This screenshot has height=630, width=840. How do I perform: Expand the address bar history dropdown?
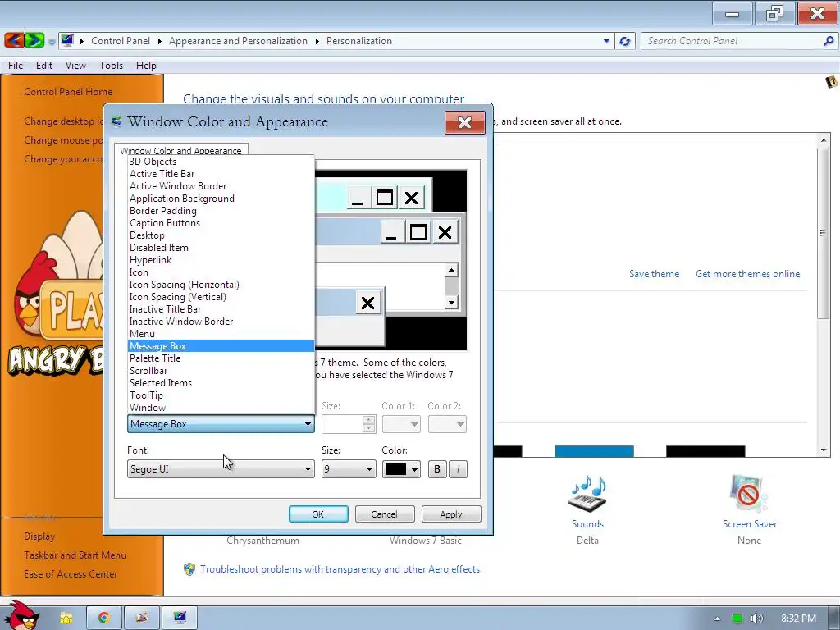pos(606,41)
